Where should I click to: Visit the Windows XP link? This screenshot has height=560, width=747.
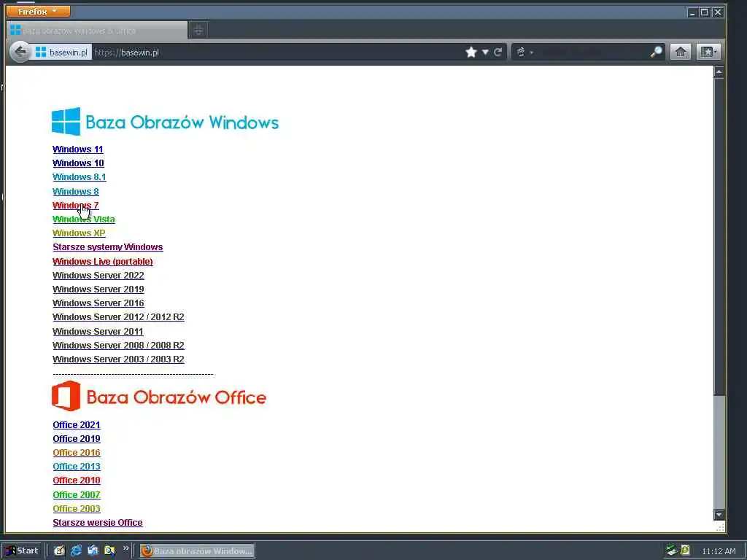79,233
